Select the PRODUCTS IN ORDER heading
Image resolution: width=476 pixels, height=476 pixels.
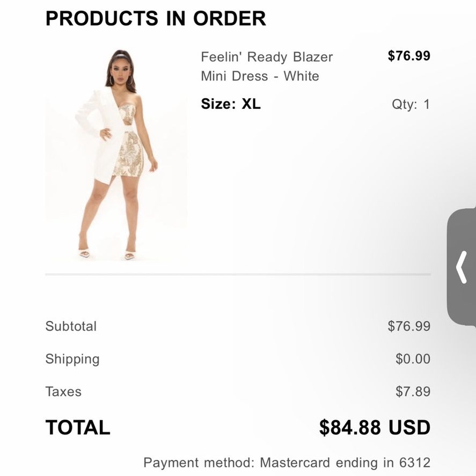click(156, 19)
